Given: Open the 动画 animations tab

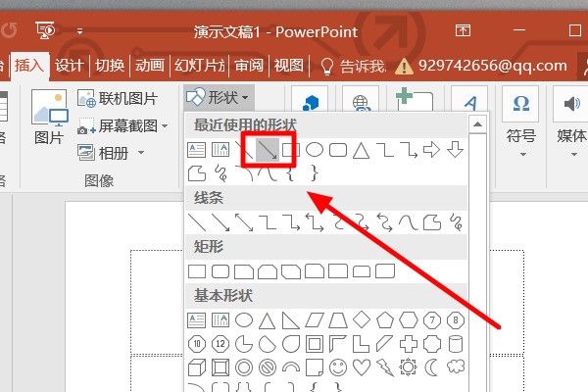Looking at the screenshot, I should [150, 66].
